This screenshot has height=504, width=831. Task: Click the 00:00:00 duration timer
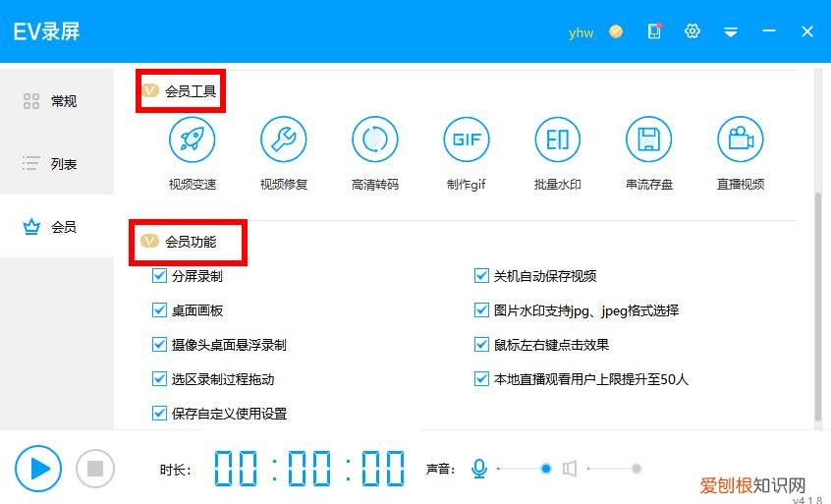[309, 469]
